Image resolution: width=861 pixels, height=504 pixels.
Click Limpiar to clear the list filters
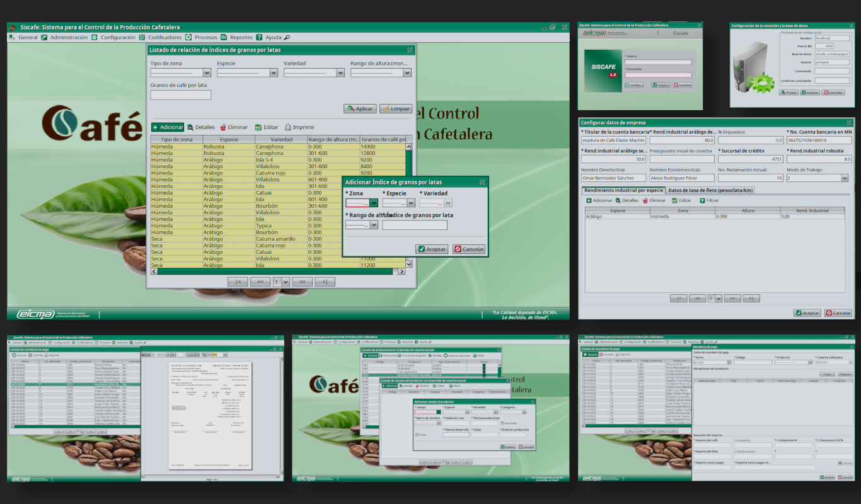(396, 109)
